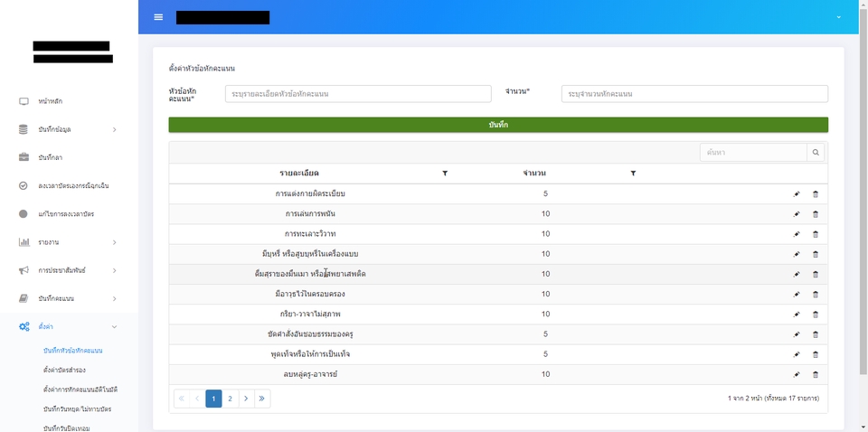The image size is (868, 432).
Task: Click the megaphone icon beside การประชาสัมพันธ์
Action: (24, 270)
